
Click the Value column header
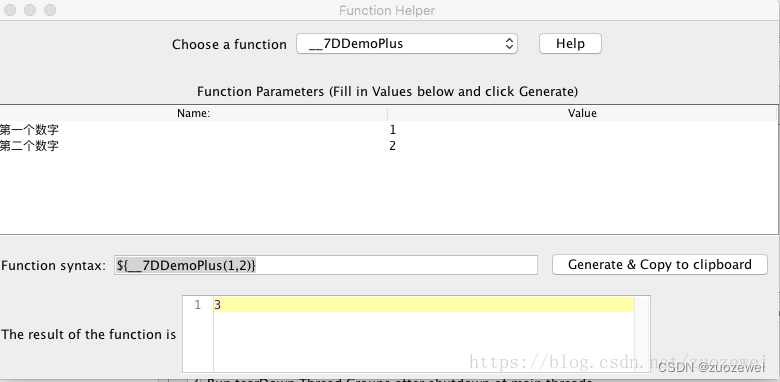(x=582, y=113)
